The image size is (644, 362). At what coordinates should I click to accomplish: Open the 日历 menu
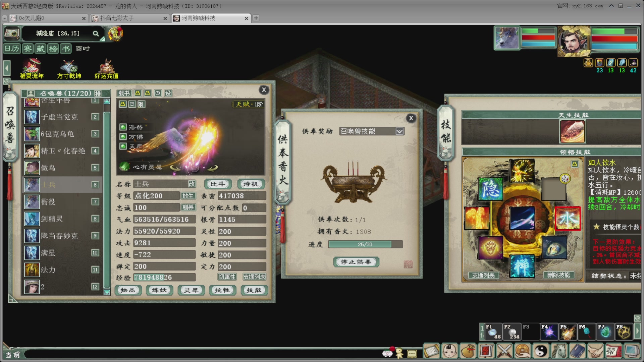click(x=12, y=49)
